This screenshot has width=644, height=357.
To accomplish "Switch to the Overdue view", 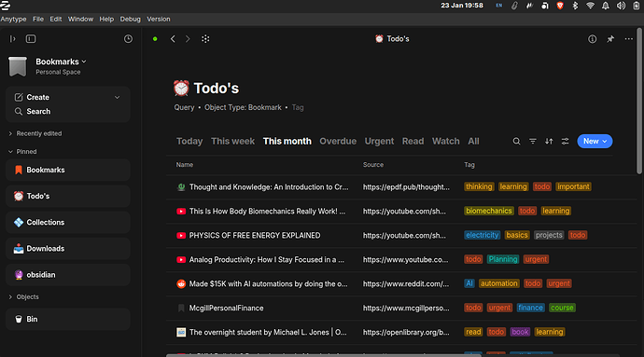I will 338,141.
